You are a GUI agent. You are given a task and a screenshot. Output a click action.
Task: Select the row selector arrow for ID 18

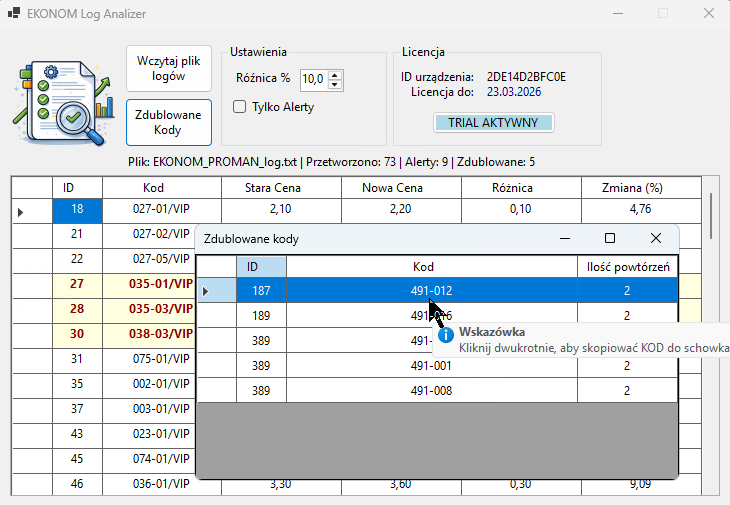tap(32, 211)
